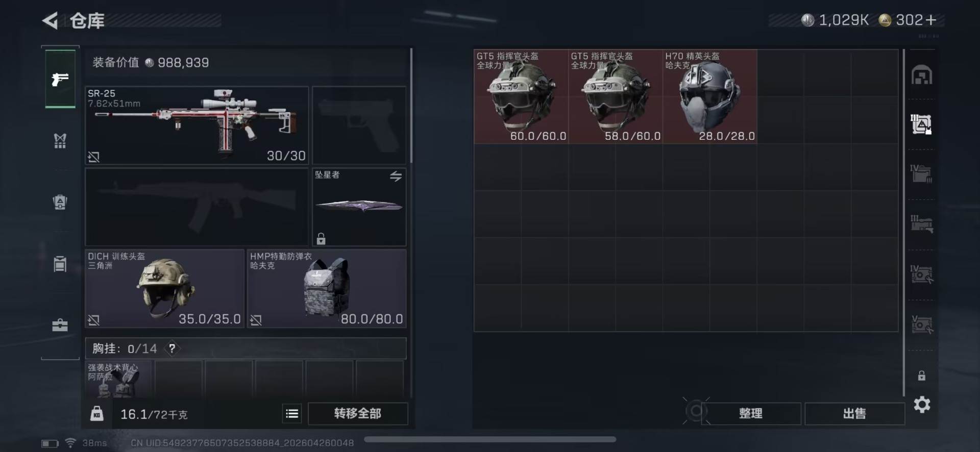Click the 转移全部 button
Image resolution: width=980 pixels, height=452 pixels.
point(358,414)
